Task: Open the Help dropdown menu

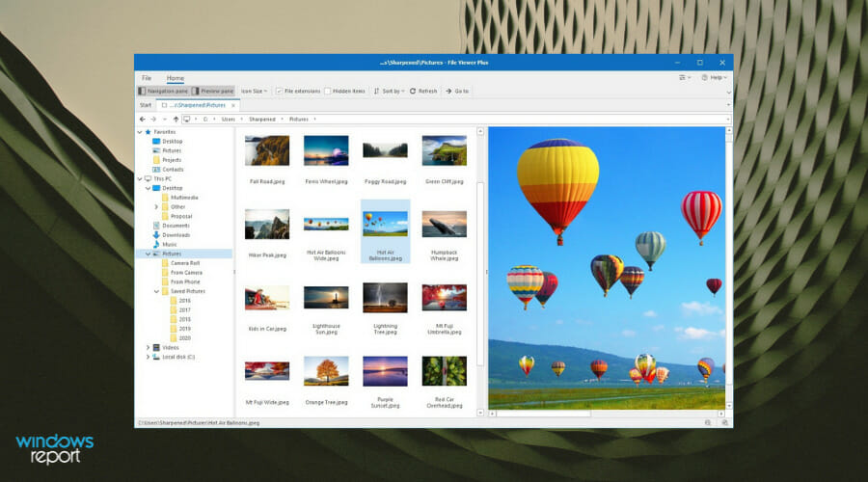Action: [x=714, y=77]
